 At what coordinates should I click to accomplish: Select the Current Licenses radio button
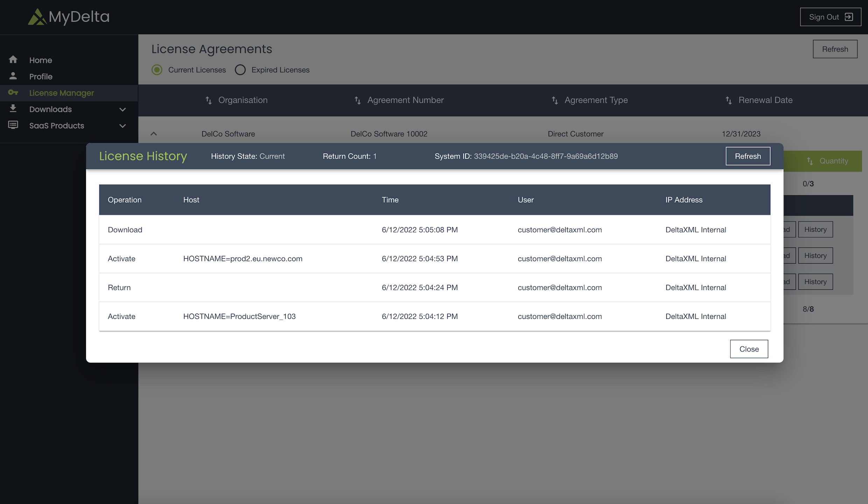(157, 70)
